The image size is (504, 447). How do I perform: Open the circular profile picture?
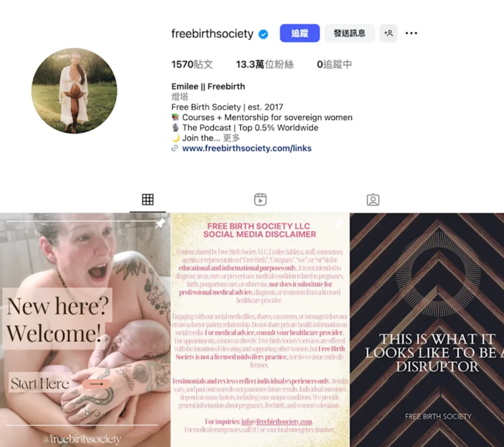click(x=74, y=91)
